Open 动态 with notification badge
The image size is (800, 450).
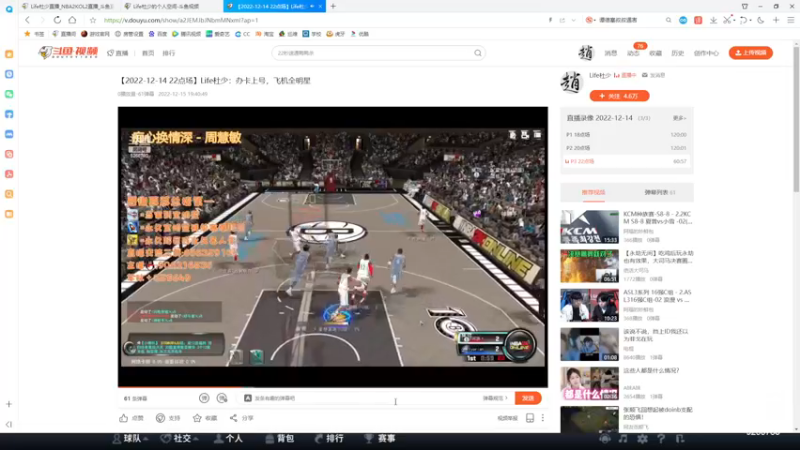(x=633, y=53)
